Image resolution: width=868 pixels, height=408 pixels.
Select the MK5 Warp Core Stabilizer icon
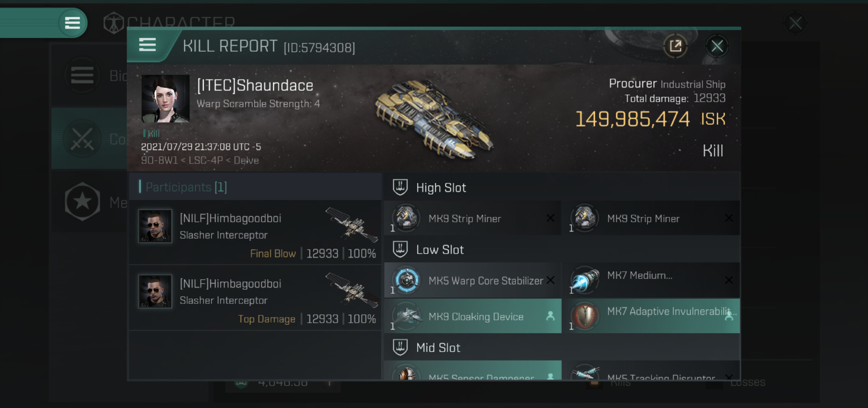coord(406,280)
